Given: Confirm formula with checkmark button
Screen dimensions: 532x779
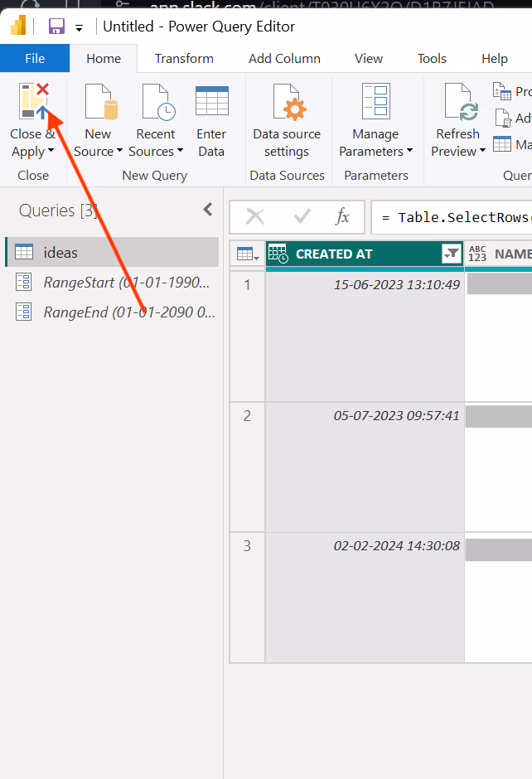Looking at the screenshot, I should [x=302, y=216].
